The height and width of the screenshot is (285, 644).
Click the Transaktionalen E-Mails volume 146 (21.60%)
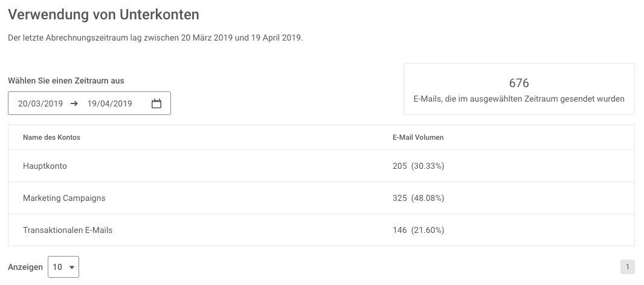click(418, 231)
